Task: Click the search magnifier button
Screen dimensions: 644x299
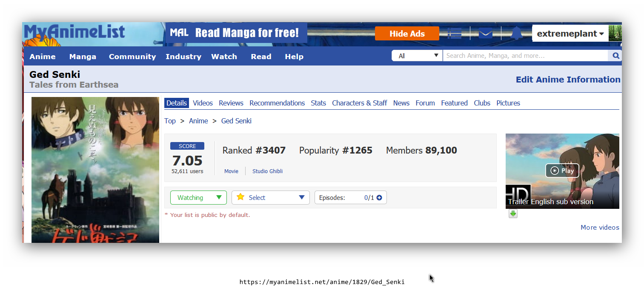Action: click(x=615, y=56)
